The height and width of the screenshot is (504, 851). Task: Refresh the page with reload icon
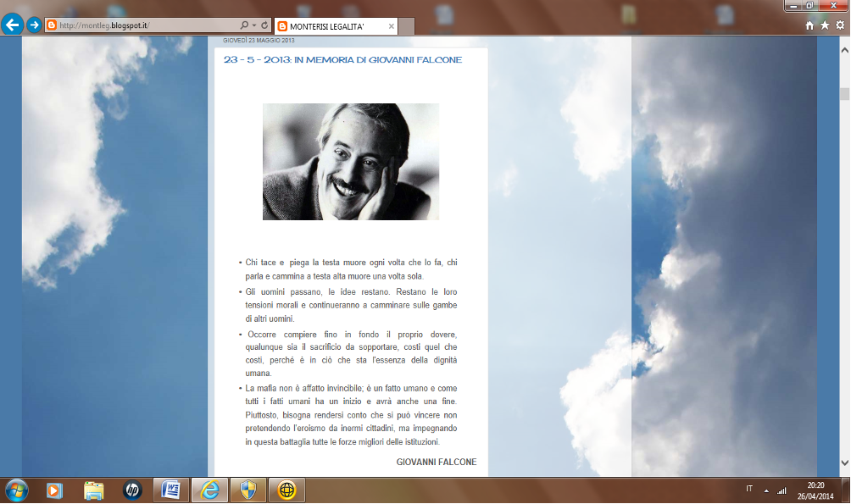coord(264,25)
